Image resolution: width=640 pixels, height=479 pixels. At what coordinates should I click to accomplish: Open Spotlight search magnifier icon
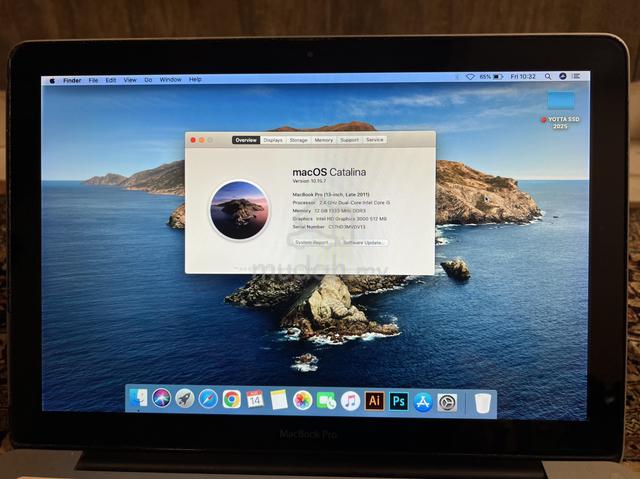click(548, 76)
